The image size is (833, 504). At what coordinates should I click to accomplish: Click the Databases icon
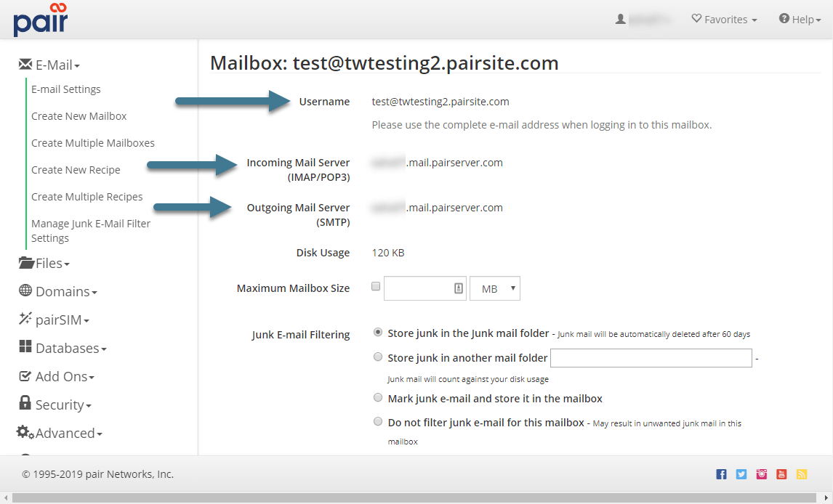point(25,348)
